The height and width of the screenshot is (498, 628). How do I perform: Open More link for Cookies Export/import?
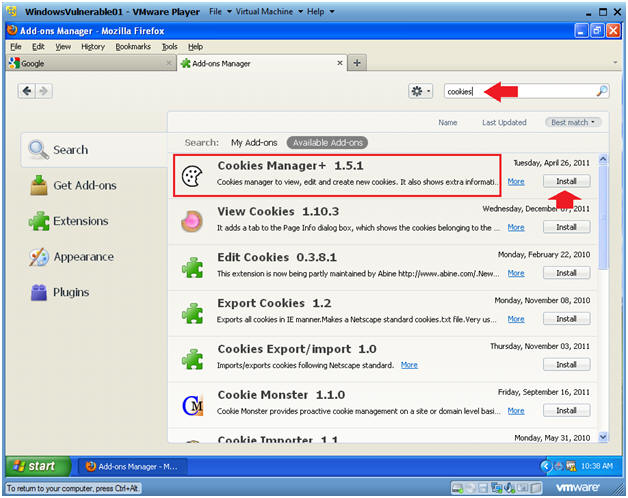(409, 365)
